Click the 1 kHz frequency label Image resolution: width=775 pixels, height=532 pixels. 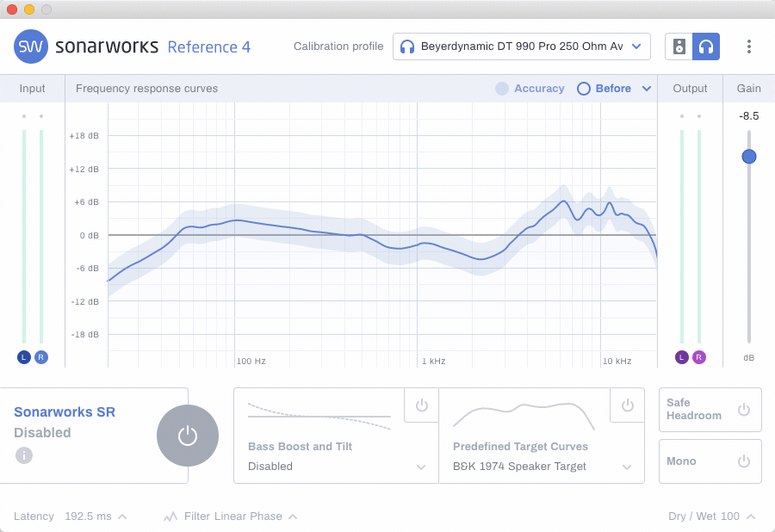pos(433,361)
